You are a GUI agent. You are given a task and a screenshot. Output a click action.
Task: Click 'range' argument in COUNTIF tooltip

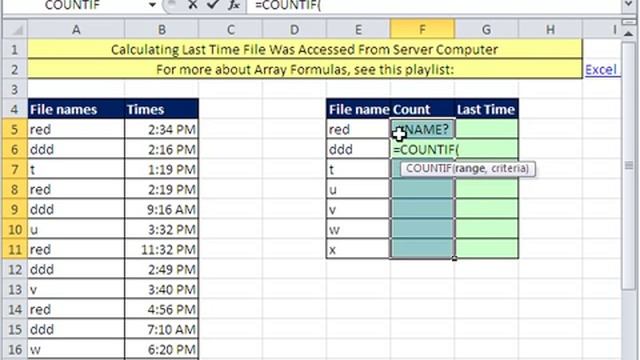click(468, 168)
